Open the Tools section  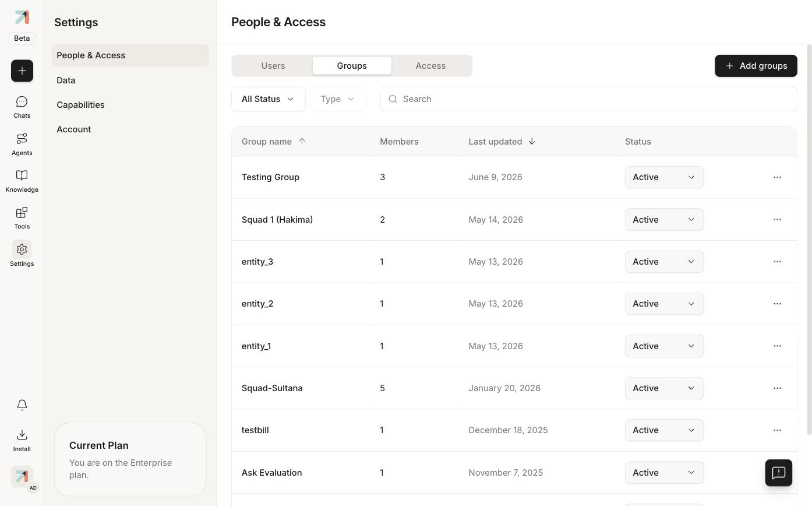click(22, 218)
